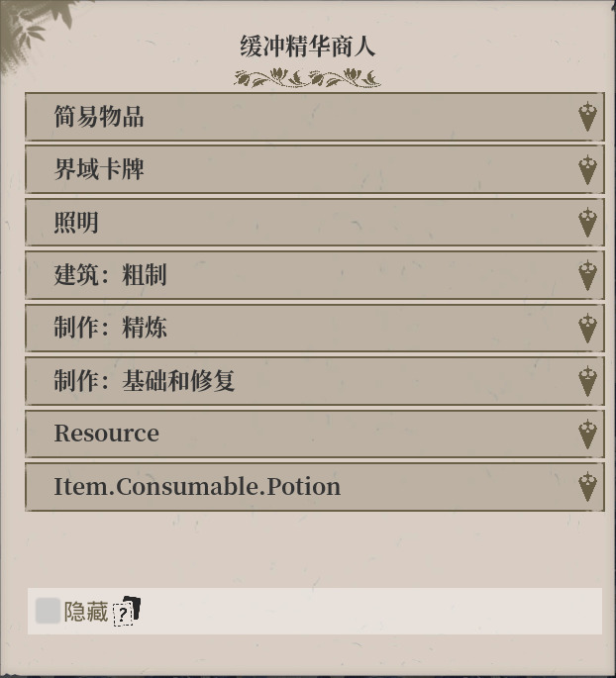Click the arrow icon on Resource row

587,435
